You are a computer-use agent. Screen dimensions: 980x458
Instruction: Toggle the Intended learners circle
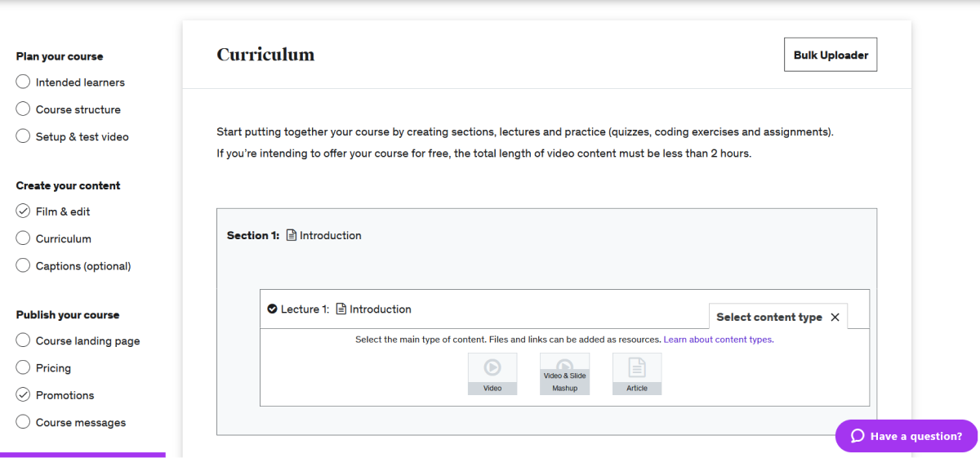point(23,82)
